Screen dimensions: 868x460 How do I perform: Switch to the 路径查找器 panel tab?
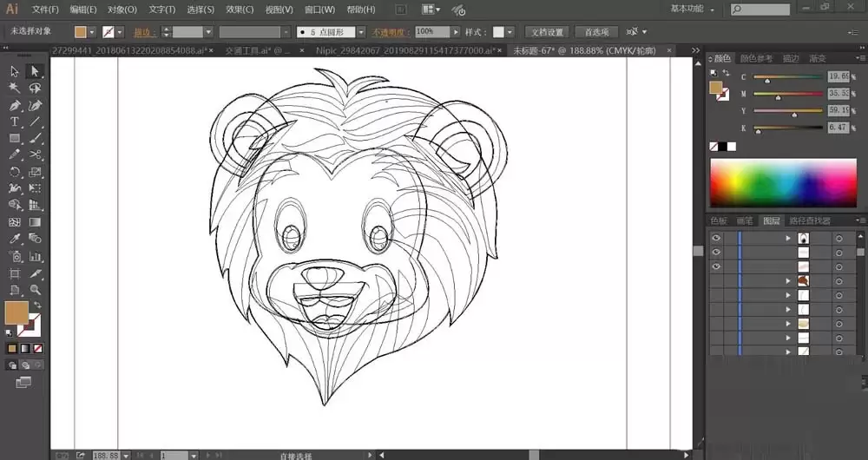tap(809, 220)
